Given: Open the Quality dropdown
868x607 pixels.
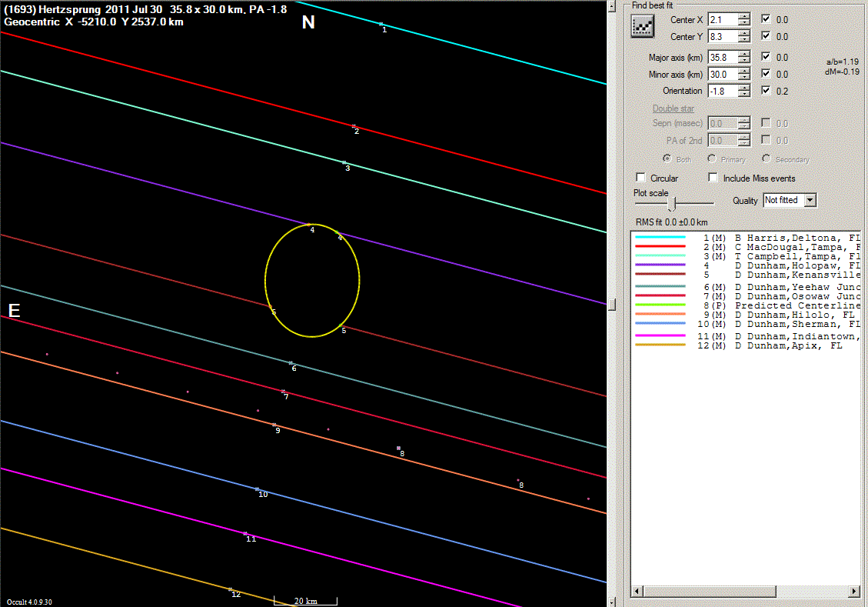Looking at the screenshot, I should tap(809, 201).
